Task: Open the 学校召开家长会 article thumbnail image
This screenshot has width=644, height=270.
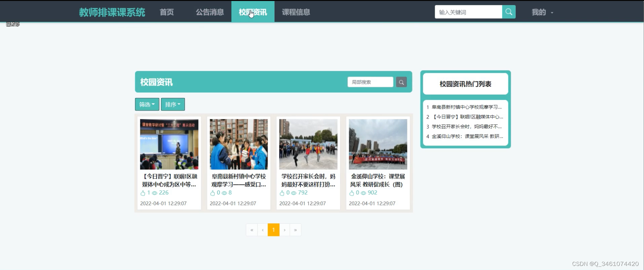Action: click(x=308, y=144)
